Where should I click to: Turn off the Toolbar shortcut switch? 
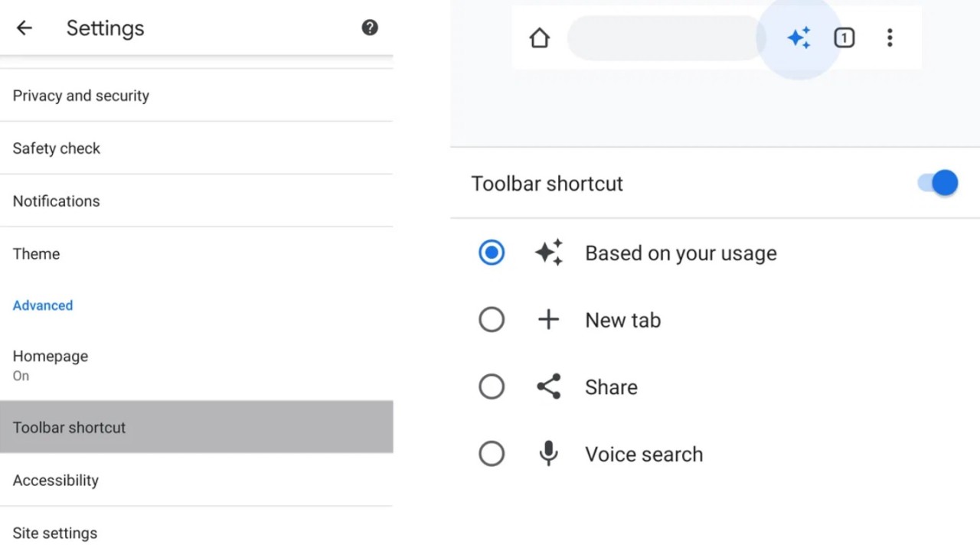[938, 184]
